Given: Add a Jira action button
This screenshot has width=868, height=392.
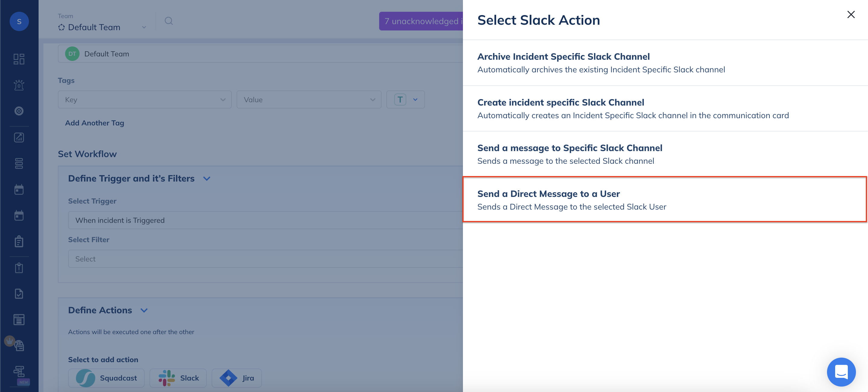Looking at the screenshot, I should [x=237, y=378].
